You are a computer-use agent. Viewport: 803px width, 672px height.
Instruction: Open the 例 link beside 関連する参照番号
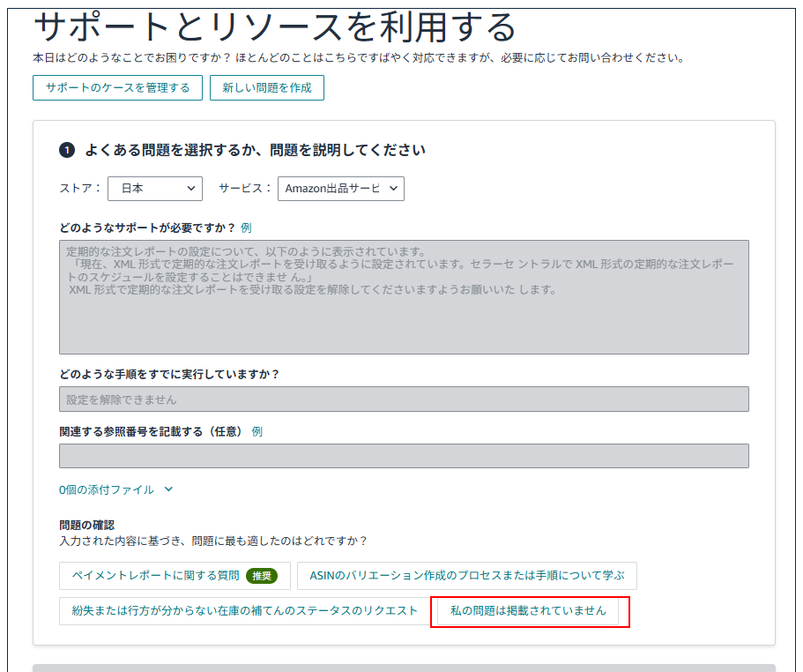pyautogui.click(x=257, y=431)
